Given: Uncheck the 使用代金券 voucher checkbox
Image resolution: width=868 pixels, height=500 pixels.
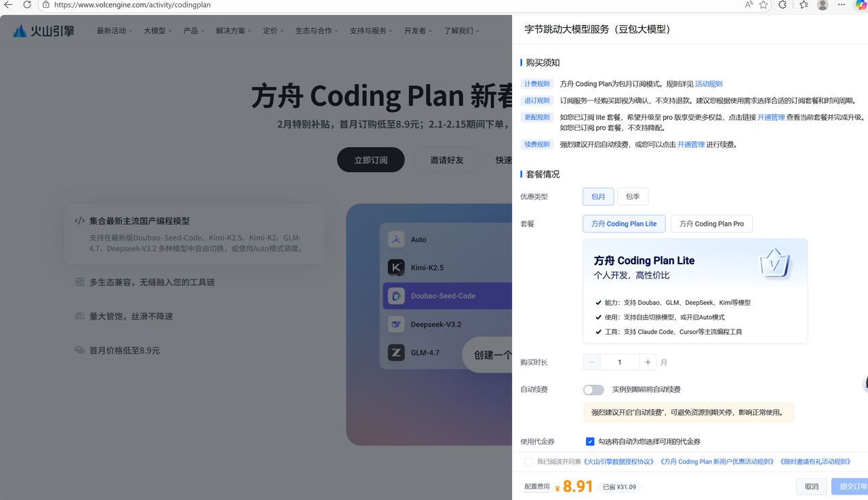Looking at the screenshot, I should (590, 442).
